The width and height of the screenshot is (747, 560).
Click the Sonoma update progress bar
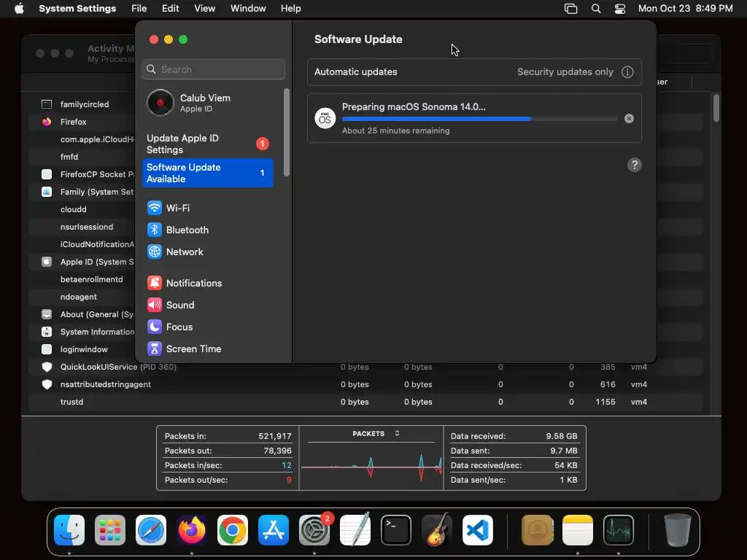479,119
